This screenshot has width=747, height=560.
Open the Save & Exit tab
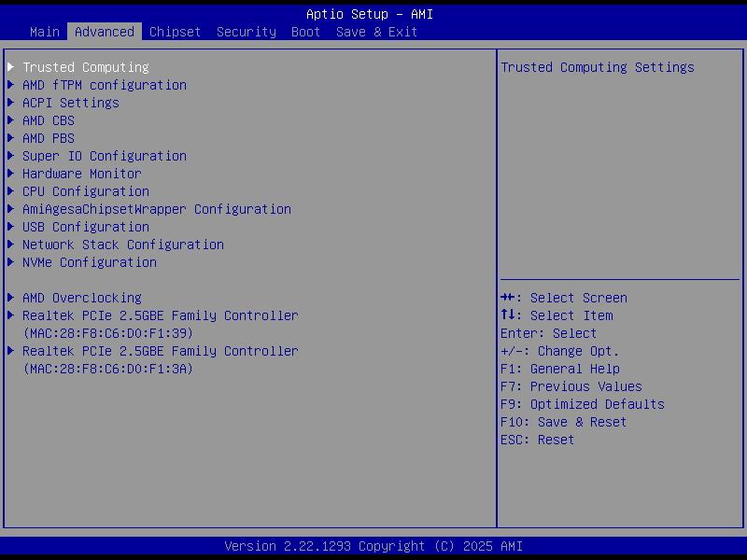point(377,32)
